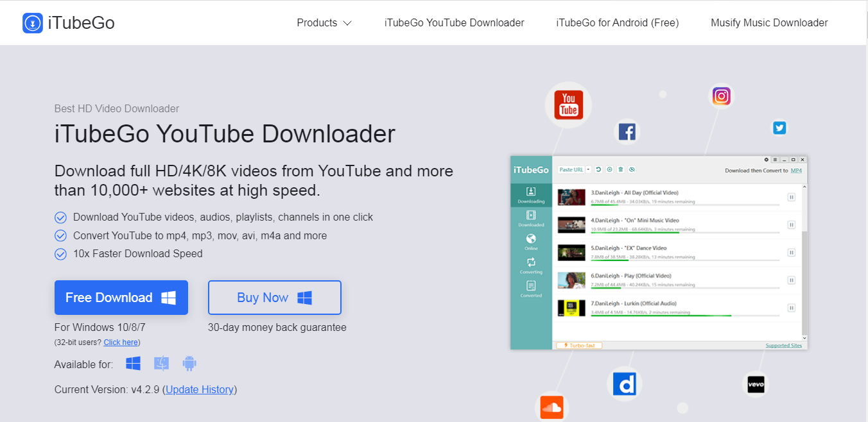The width and height of the screenshot is (868, 422).
Task: Click the trash delete icon in app toolbar
Action: (x=620, y=169)
